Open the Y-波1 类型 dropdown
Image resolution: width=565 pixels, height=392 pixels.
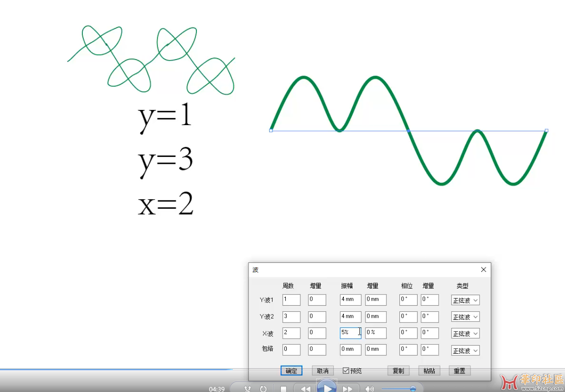click(x=465, y=300)
